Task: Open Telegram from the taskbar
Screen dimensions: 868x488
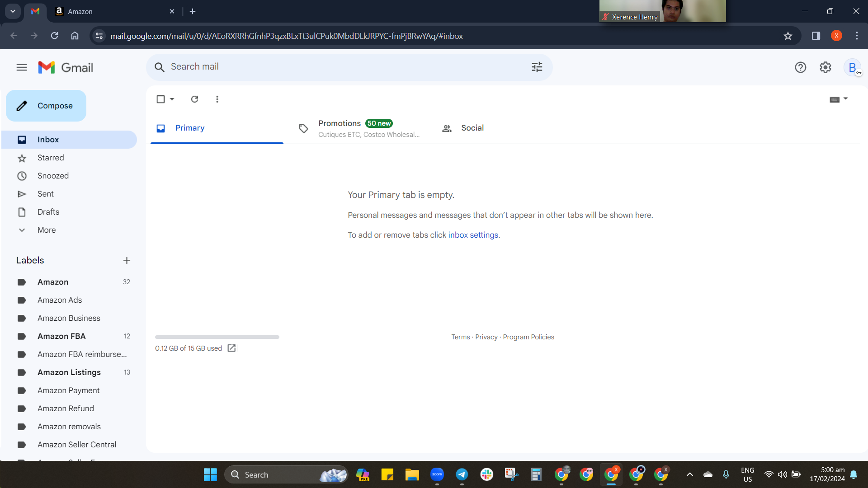Action: [x=462, y=474]
